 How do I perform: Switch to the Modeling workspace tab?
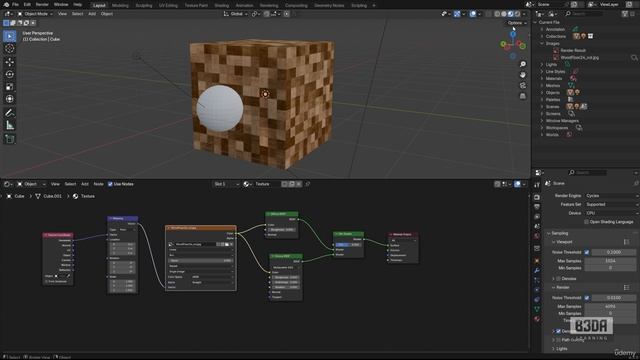click(x=120, y=5)
